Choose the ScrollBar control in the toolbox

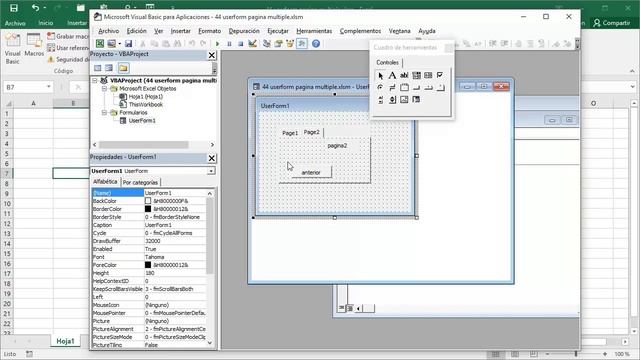pyautogui.click(x=380, y=100)
